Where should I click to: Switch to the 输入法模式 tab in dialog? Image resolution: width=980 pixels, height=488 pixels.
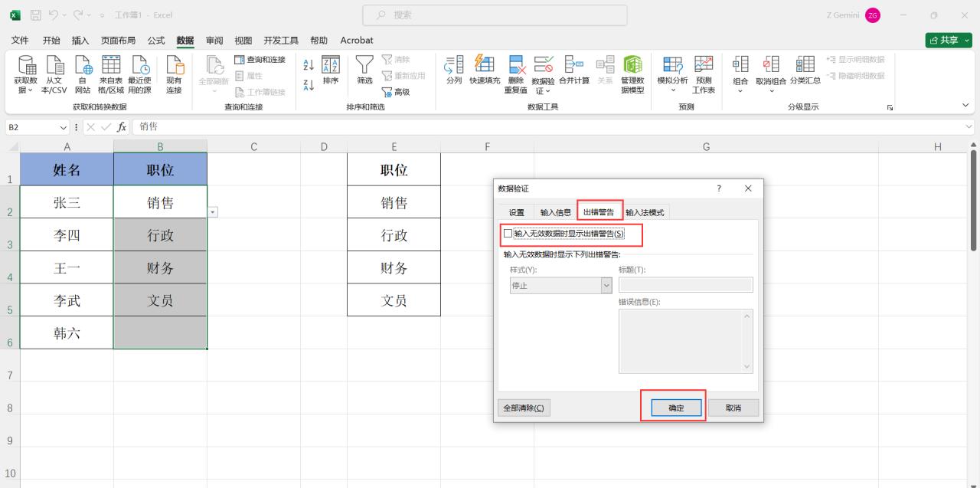click(x=645, y=212)
